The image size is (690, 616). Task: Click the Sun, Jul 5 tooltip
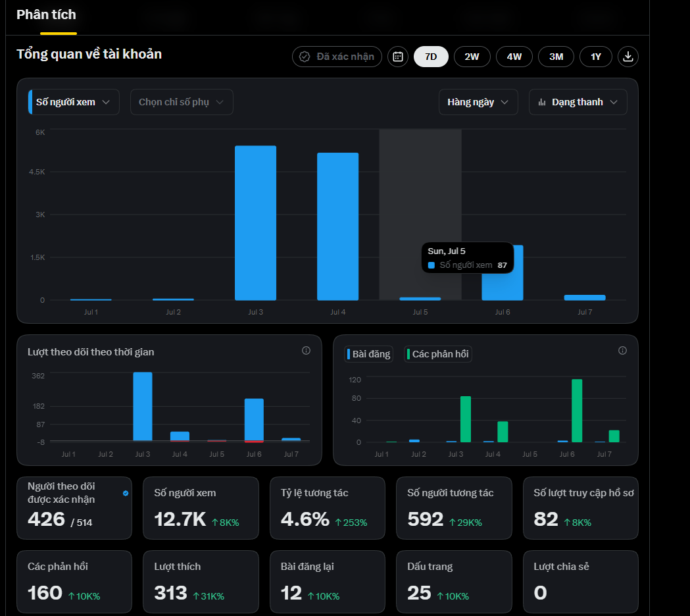pyautogui.click(x=467, y=258)
